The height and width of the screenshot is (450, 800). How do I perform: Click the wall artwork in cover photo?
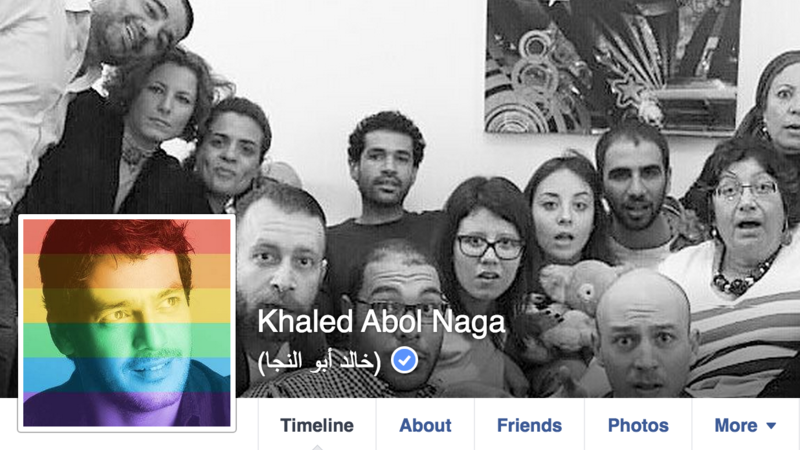pos(612,66)
